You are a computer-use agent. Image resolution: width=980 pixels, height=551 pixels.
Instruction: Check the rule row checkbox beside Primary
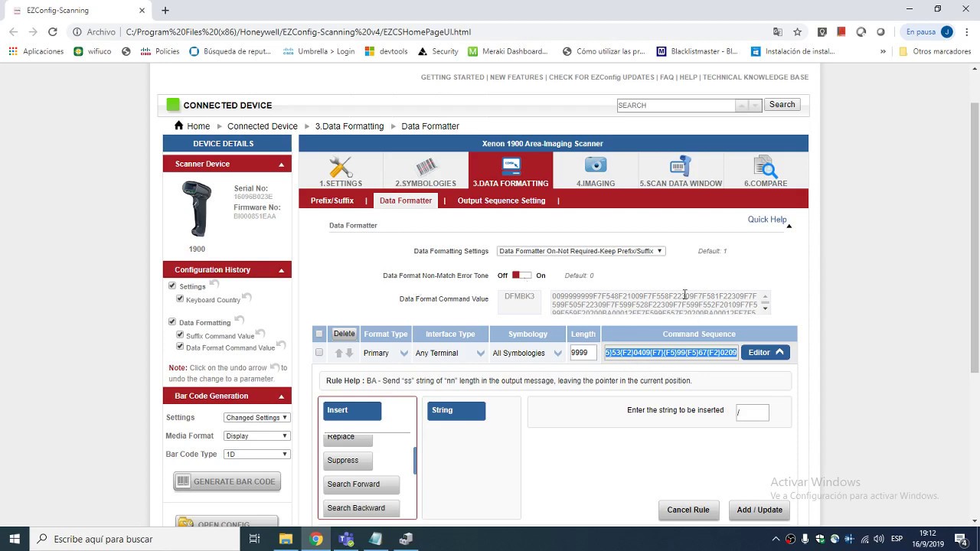pos(319,353)
